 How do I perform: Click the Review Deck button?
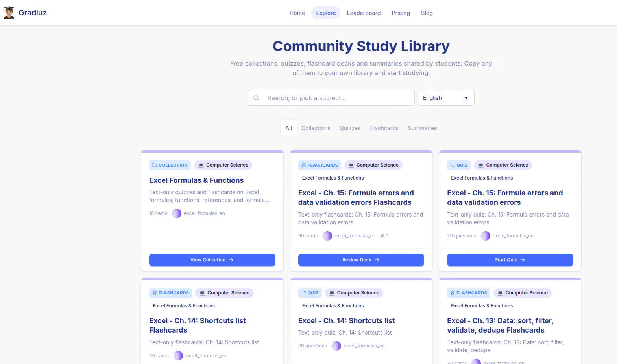pos(361,260)
